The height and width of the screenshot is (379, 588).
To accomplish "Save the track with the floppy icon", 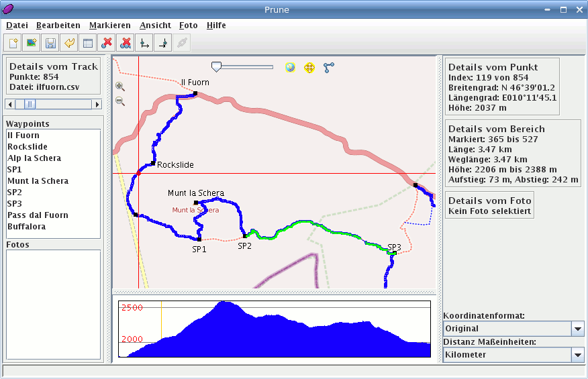I will (50, 44).
